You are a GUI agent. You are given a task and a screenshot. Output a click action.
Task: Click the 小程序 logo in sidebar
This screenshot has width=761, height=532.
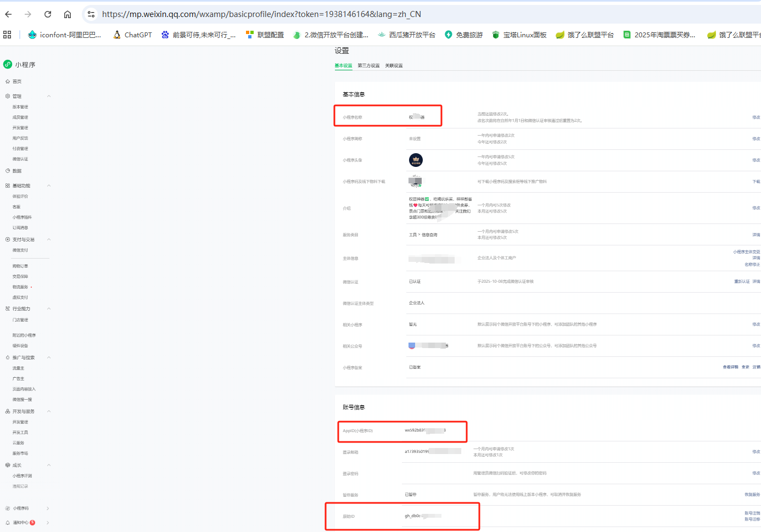click(8, 64)
